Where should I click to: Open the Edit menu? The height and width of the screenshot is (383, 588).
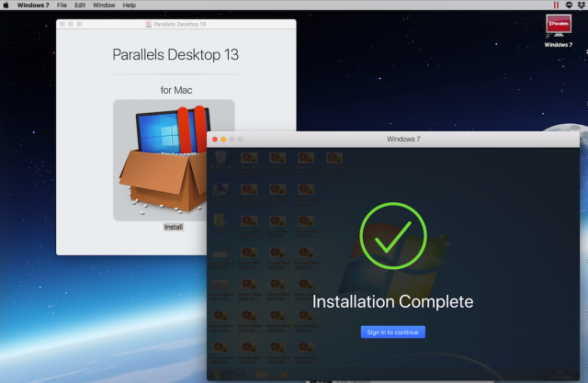click(80, 6)
